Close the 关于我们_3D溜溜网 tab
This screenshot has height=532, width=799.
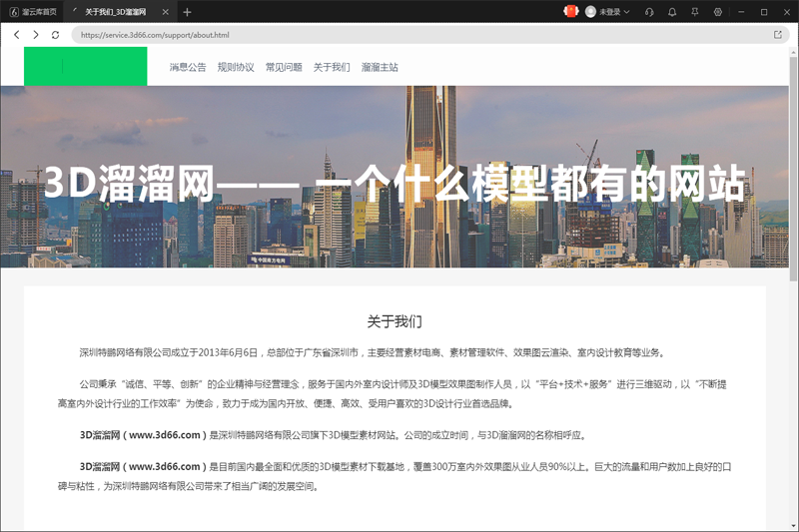[x=166, y=12]
